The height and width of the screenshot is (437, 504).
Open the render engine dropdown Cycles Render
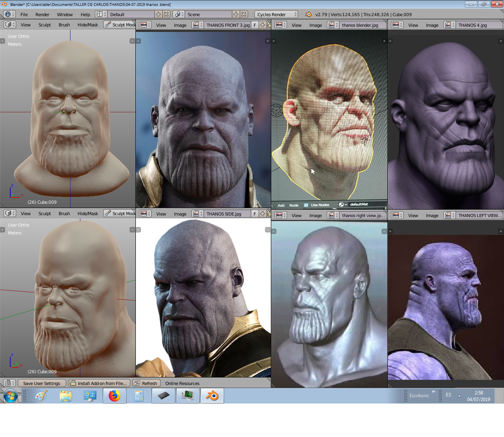276,14
